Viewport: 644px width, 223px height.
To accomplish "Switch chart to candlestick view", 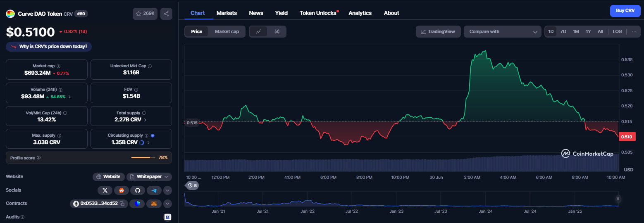I will (x=277, y=31).
